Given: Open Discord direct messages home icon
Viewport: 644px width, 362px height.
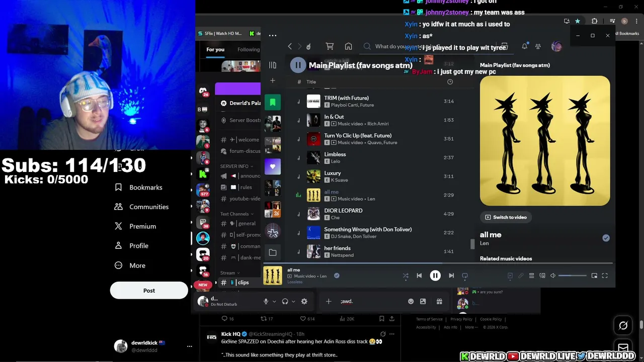Looking at the screenshot, I should 203,92.
